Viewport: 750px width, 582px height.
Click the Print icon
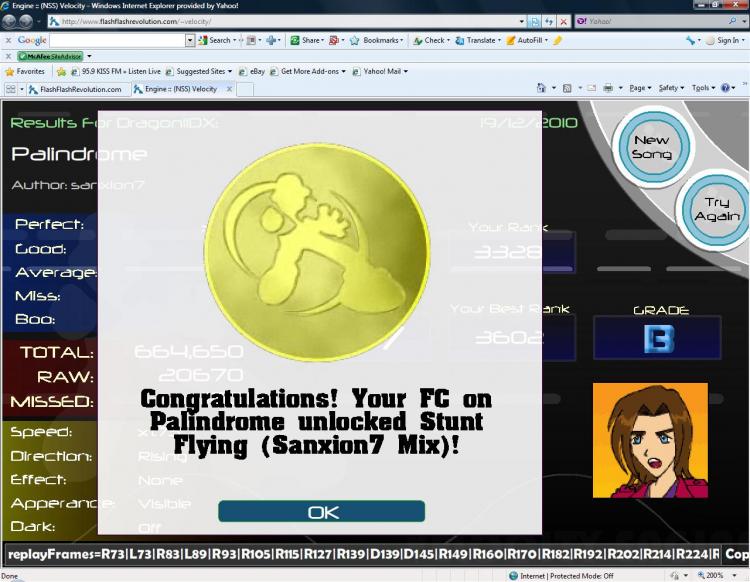click(x=608, y=88)
